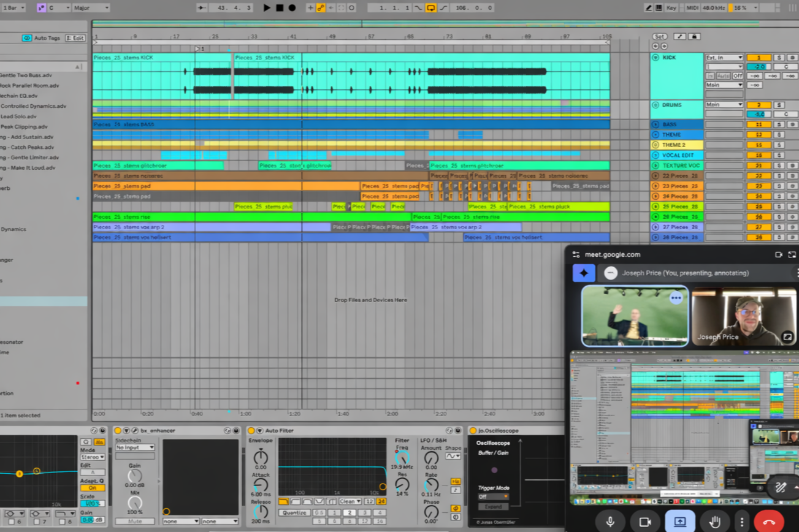
Task: Disable the Auto Filter device activator
Action: coord(251,430)
